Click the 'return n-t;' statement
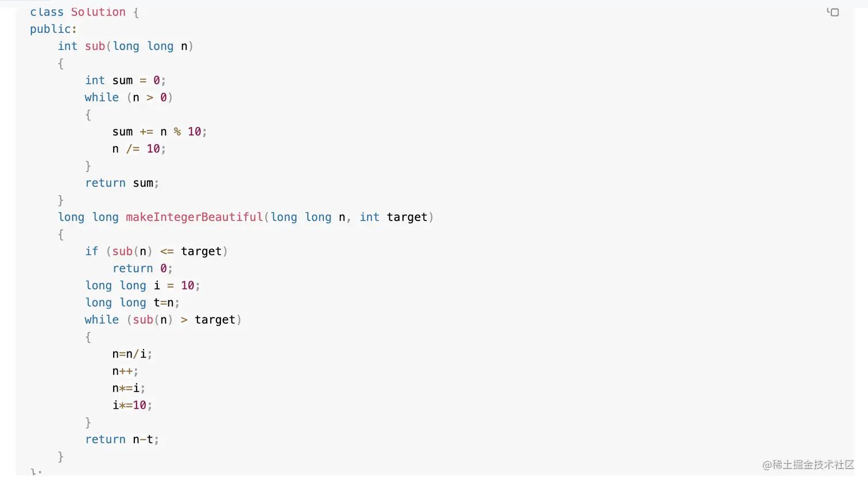The height and width of the screenshot is (484, 868). [x=122, y=440]
